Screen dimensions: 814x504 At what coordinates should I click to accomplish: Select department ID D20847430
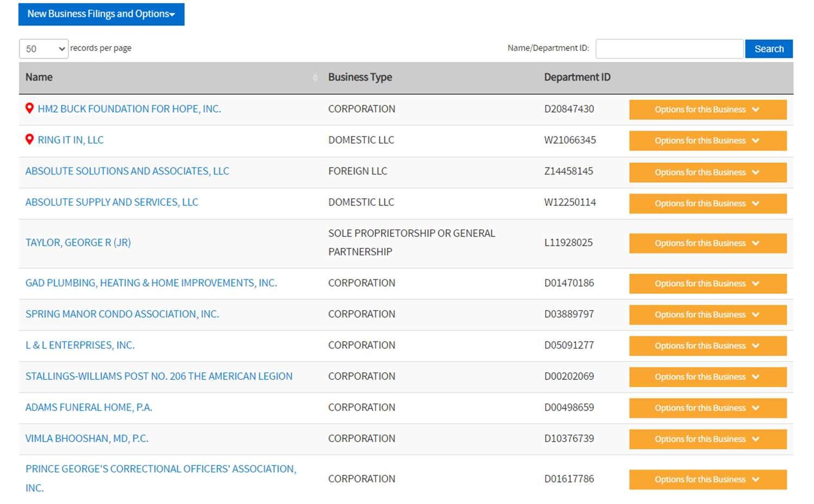[x=569, y=109]
